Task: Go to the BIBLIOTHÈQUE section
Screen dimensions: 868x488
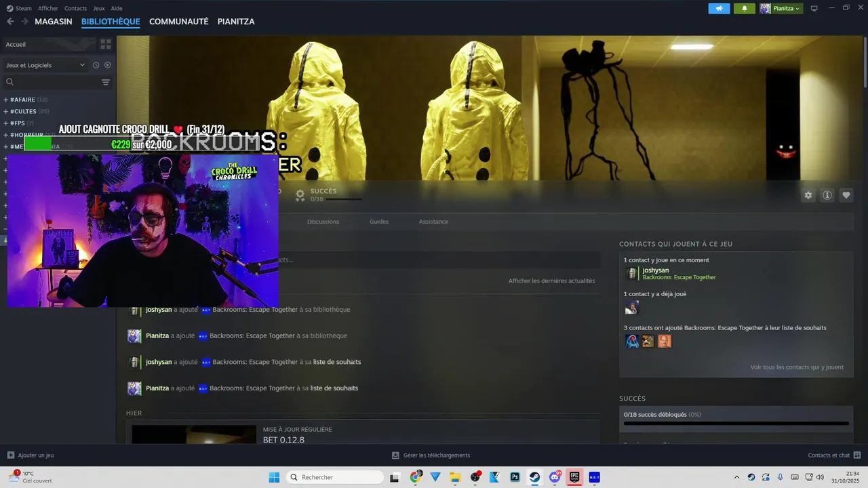Action: point(111,22)
